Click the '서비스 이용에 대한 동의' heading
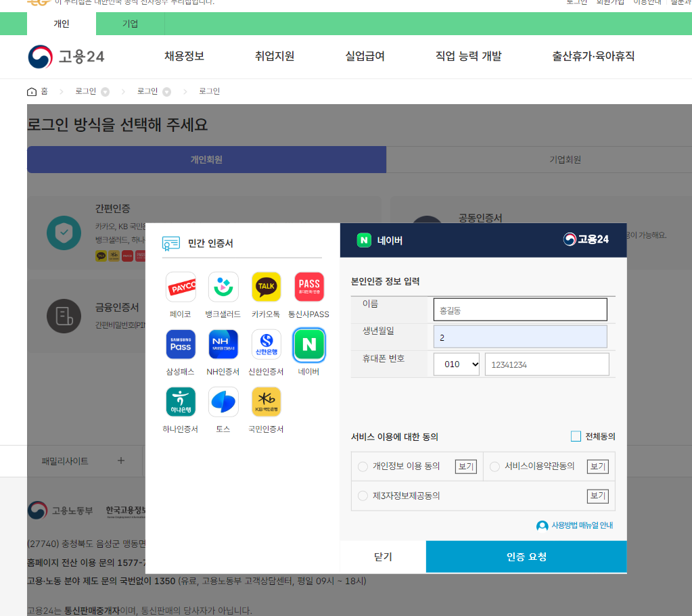This screenshot has height=616, width=692. (x=394, y=436)
